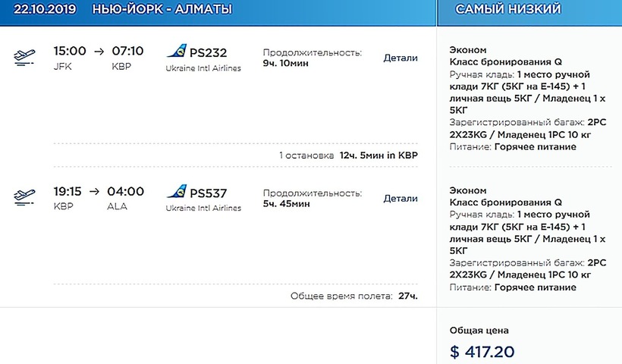Click the 15:00 JFK departure time

pyautogui.click(x=70, y=52)
